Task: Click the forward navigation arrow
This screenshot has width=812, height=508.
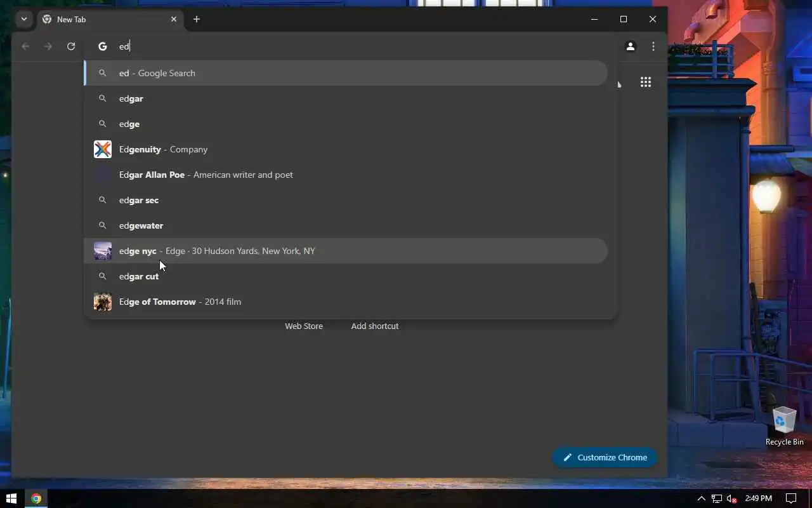Action: pos(48,46)
